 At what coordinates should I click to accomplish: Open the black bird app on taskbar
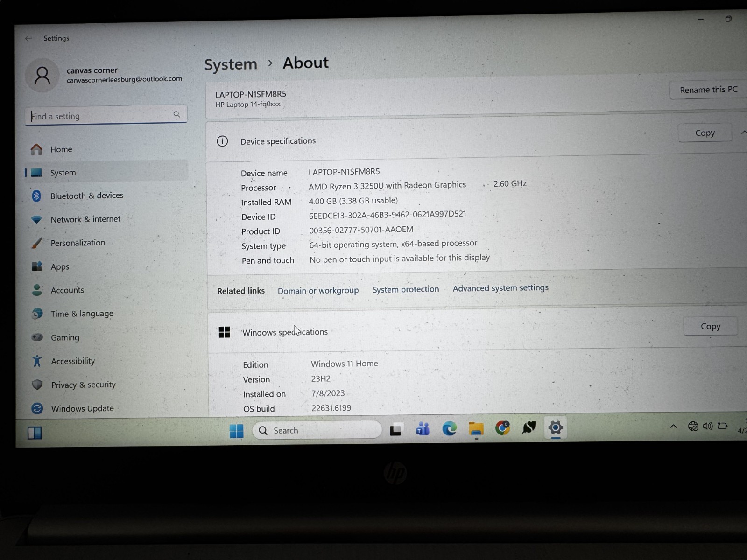[529, 427]
